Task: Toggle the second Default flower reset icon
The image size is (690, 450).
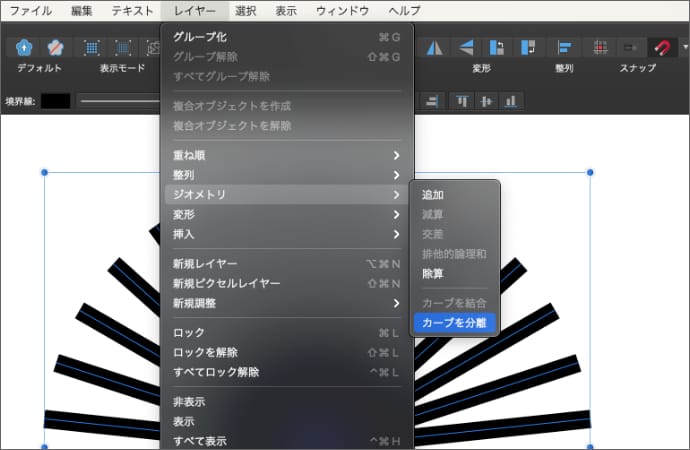Action: (56, 47)
